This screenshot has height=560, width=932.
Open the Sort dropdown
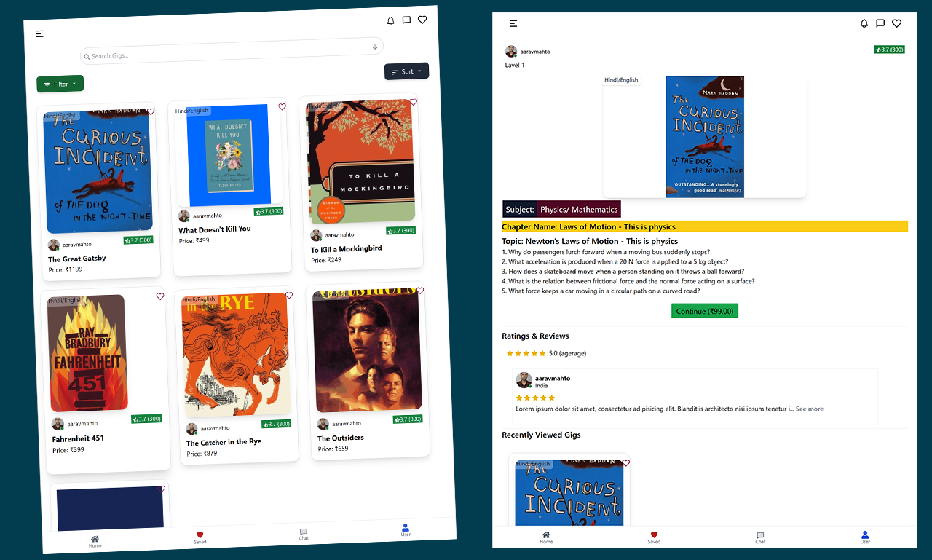406,71
